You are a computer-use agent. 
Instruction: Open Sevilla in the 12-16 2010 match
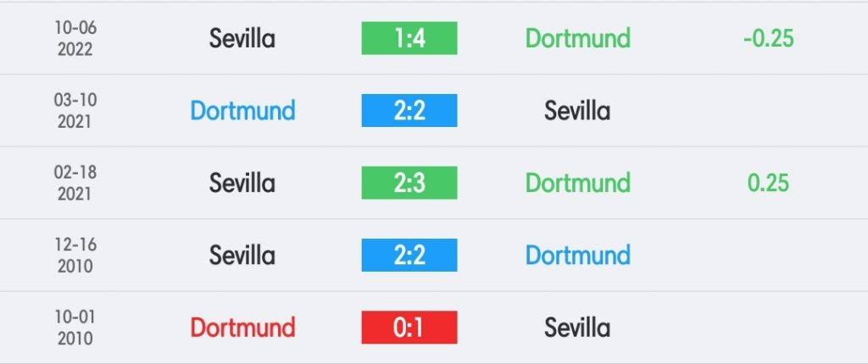[x=242, y=255]
